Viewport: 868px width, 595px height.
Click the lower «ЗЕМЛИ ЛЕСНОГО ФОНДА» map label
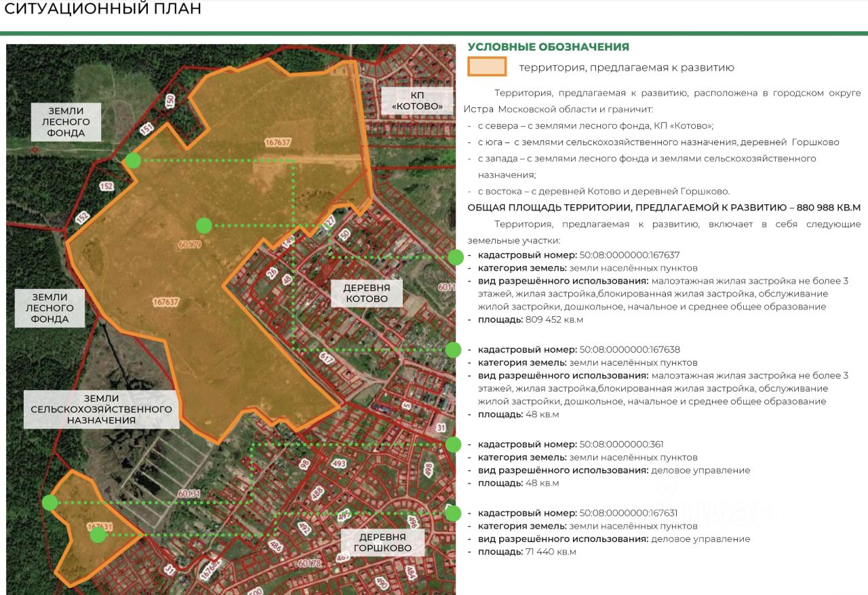click(x=50, y=308)
